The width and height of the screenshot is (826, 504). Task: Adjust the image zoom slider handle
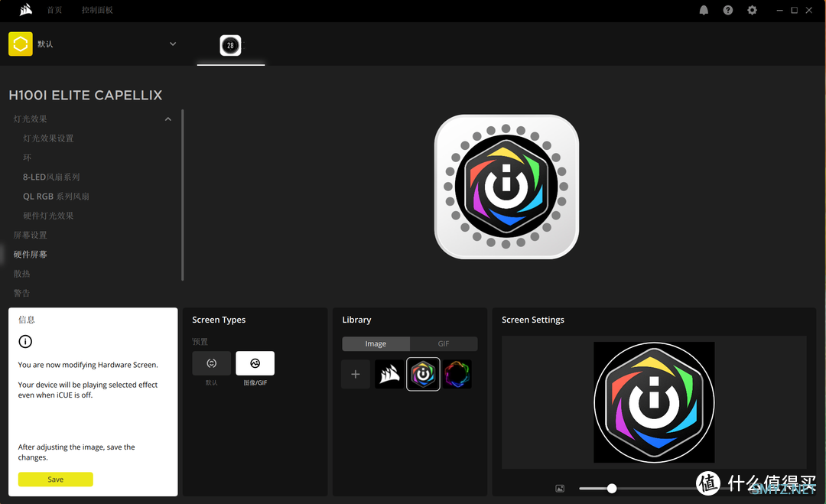pos(612,489)
